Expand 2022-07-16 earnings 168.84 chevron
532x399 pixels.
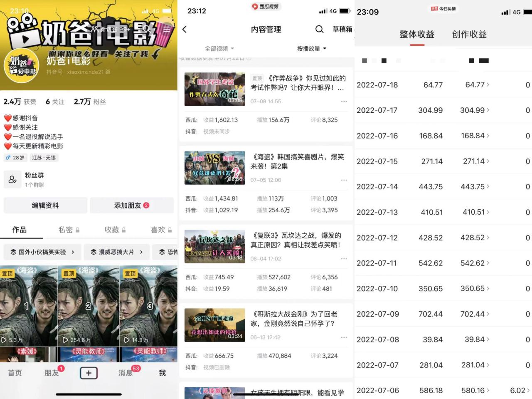(x=488, y=136)
